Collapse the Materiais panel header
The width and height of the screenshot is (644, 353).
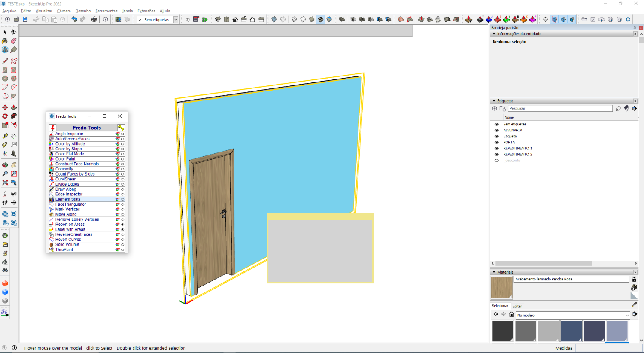[494, 272]
